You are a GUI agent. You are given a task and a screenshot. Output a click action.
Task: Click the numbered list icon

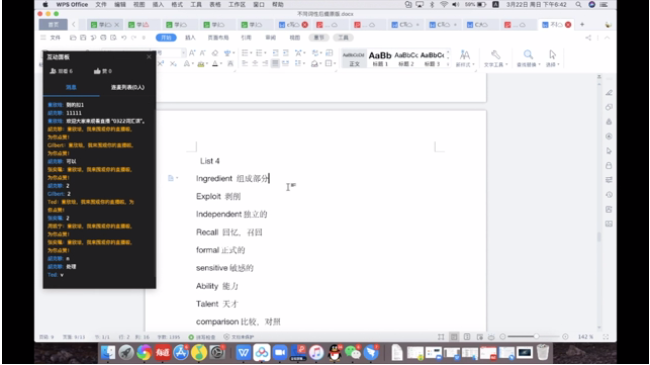click(x=259, y=53)
